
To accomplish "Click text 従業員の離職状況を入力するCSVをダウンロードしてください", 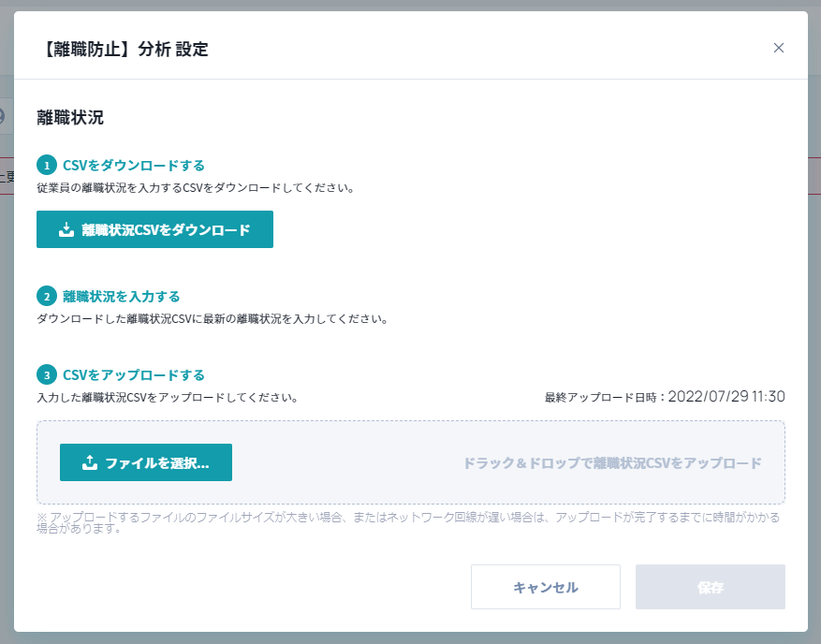I will 196,188.
